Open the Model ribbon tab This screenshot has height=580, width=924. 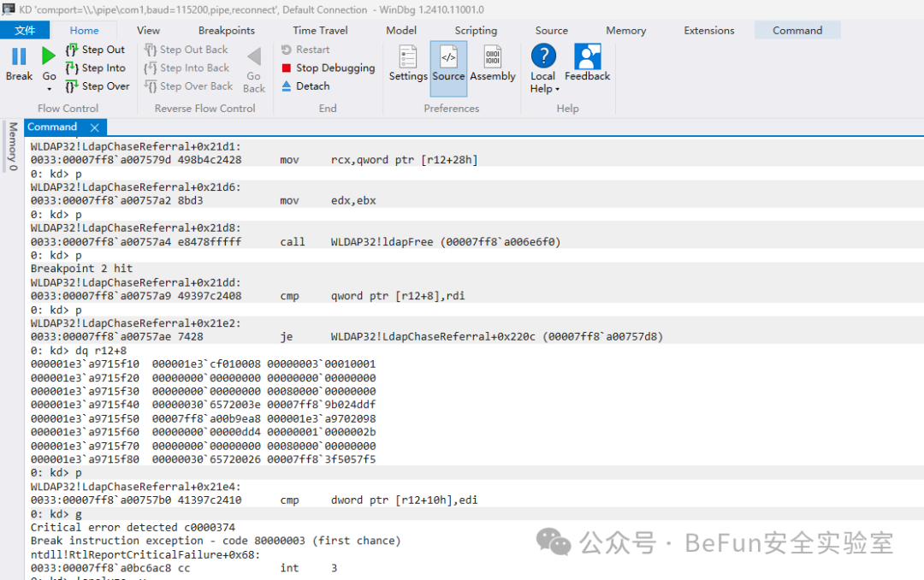coord(400,30)
